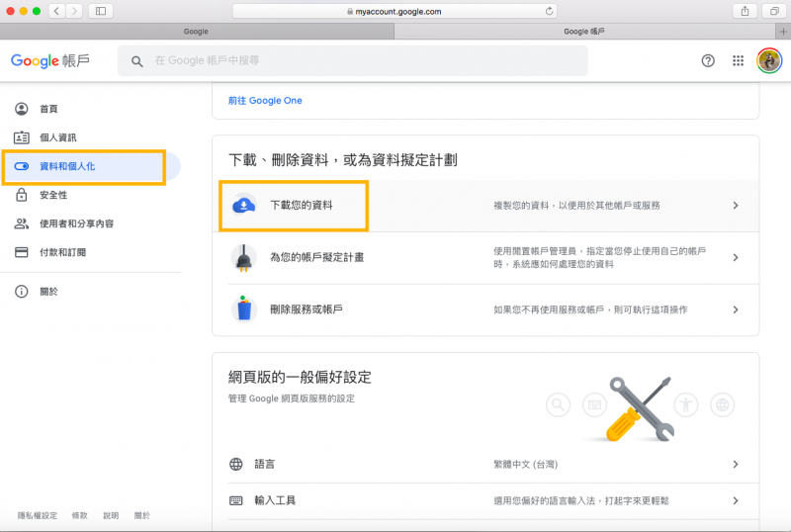Open 使用者和分享內容 in sidebar

coord(77,223)
